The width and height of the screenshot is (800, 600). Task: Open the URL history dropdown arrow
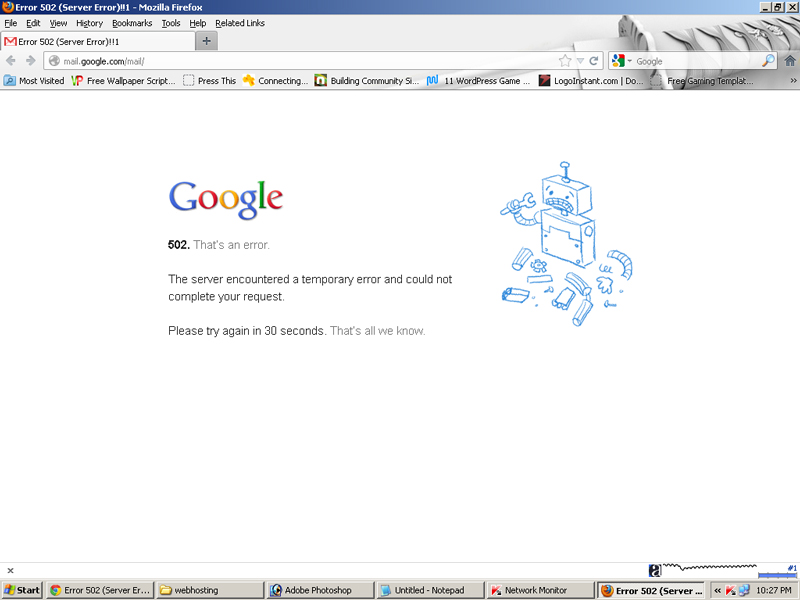580,61
